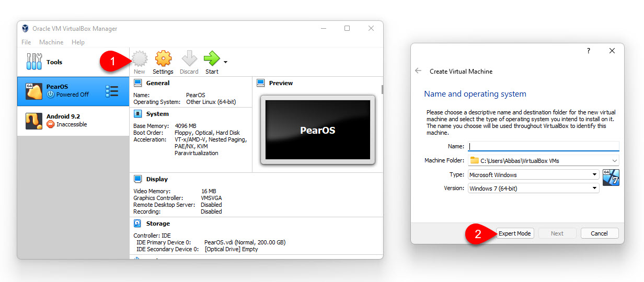Image resolution: width=644 pixels, height=282 pixels.
Task: Click the dialog help question mark
Action: click(x=588, y=51)
